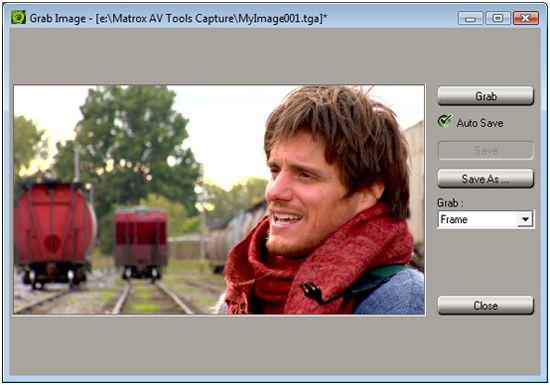This screenshot has height=385, width=550.
Task: Toggle the Auto Save green checkmark
Action: pos(445,121)
